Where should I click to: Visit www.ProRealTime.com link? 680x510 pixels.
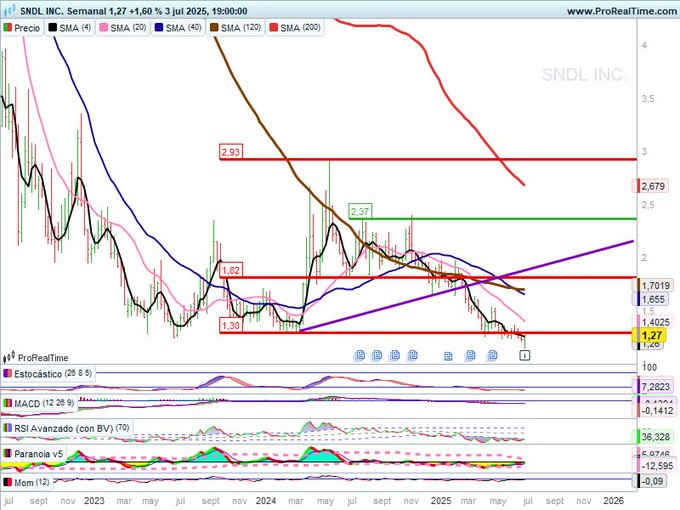pos(621,11)
